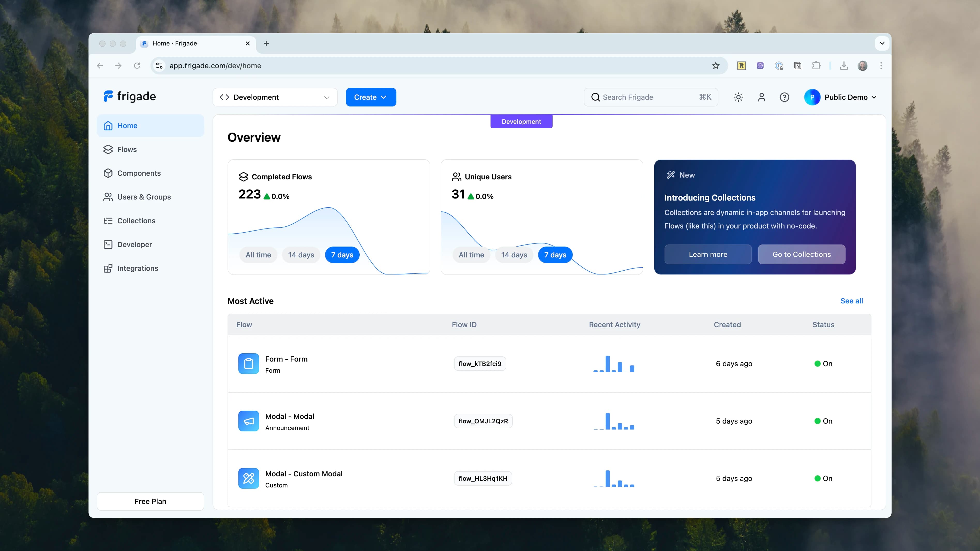This screenshot has width=980, height=551.
Task: Click the Modal announcement megaphone icon
Action: (x=248, y=421)
